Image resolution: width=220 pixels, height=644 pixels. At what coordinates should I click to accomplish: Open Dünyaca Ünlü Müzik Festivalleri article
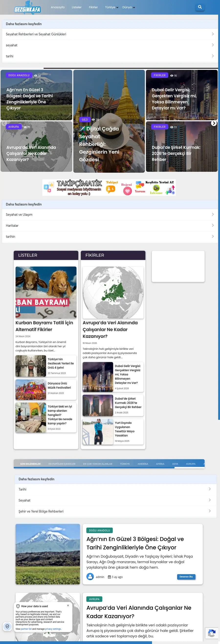(59, 385)
